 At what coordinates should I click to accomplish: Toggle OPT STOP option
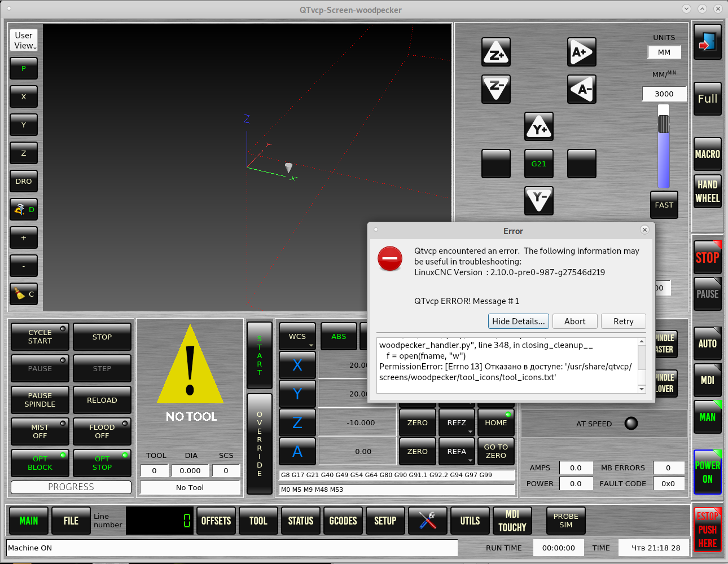[x=102, y=463]
